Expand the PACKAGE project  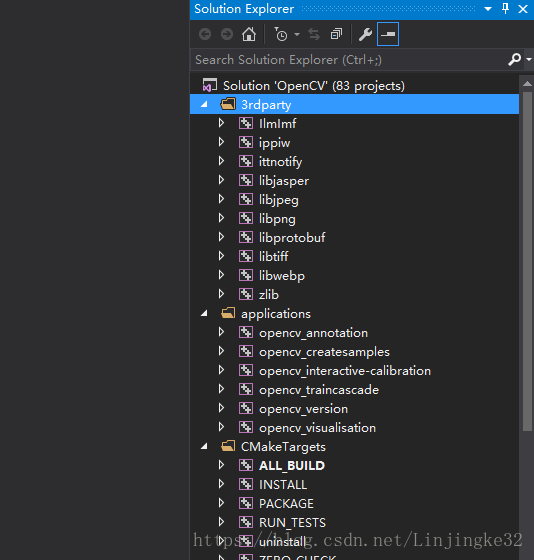221,503
